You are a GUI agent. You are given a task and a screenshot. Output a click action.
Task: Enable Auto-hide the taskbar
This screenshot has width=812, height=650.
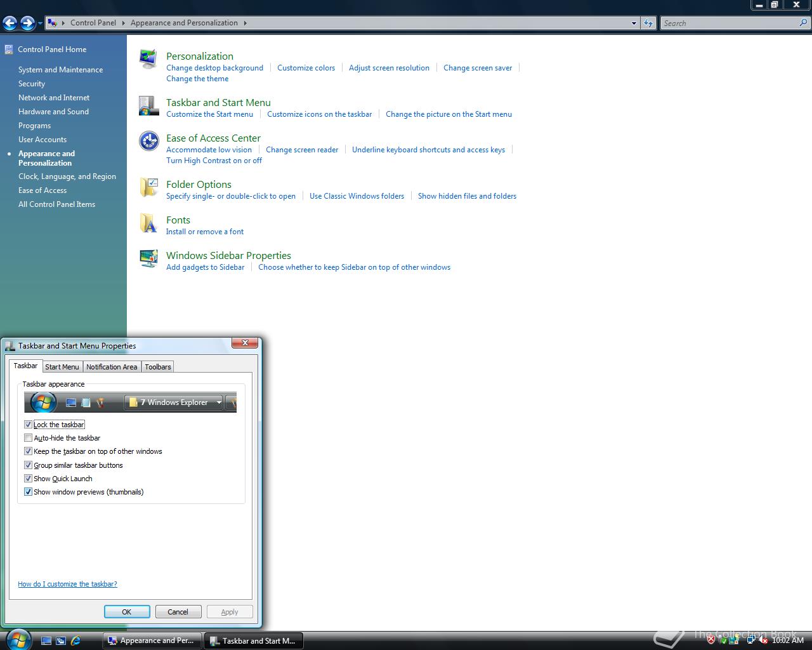[x=28, y=438]
